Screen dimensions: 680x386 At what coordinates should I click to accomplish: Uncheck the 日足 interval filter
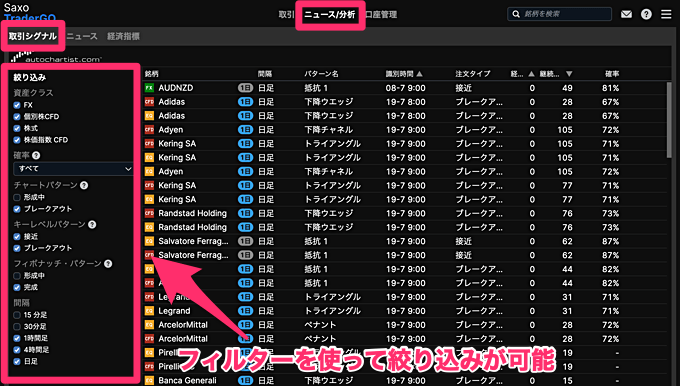click(x=17, y=361)
